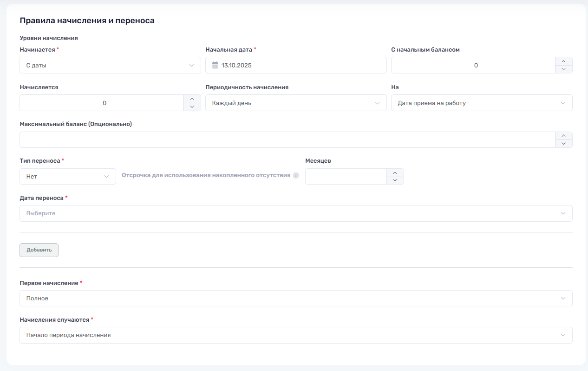Image resolution: width=588 pixels, height=371 pixels.
Task: Decrease С начальным балансом value with down arrow
Action: 563,69
